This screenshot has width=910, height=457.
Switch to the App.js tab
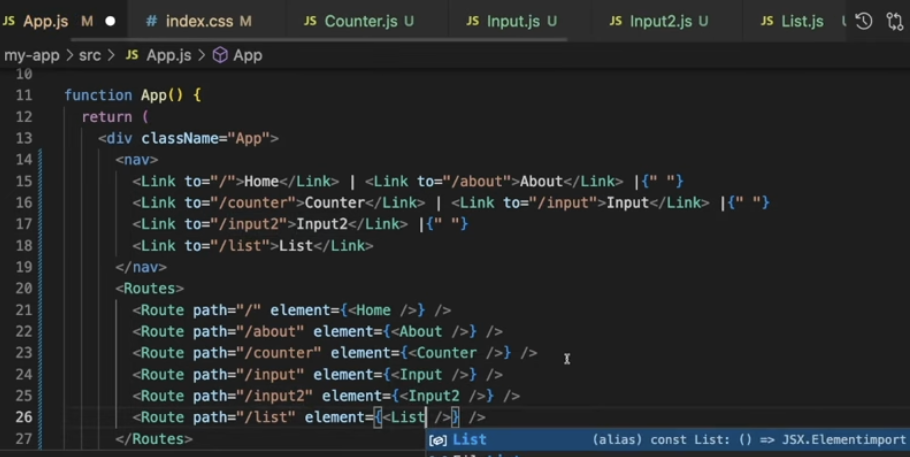tap(46, 21)
